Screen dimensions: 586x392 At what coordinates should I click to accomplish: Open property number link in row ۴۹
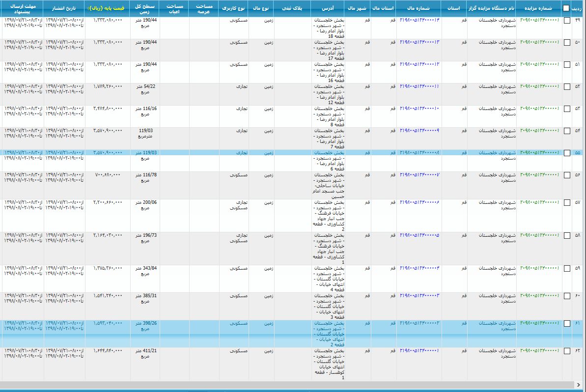419,20
